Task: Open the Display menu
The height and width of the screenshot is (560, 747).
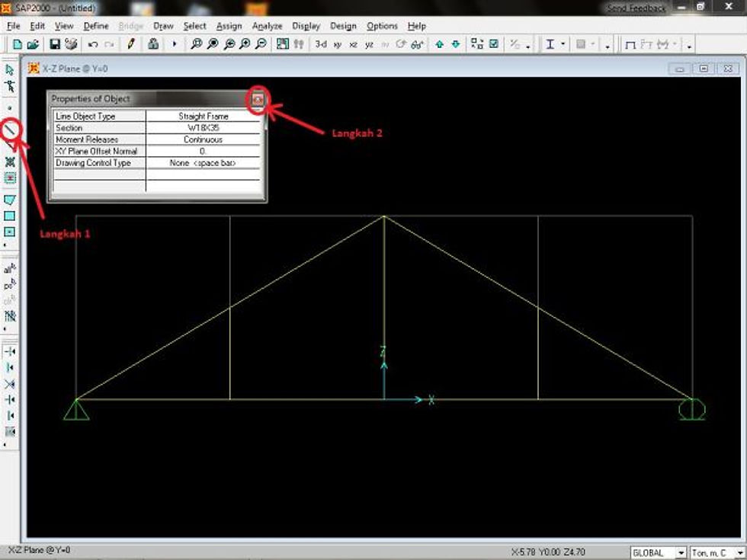Action: coord(306,26)
